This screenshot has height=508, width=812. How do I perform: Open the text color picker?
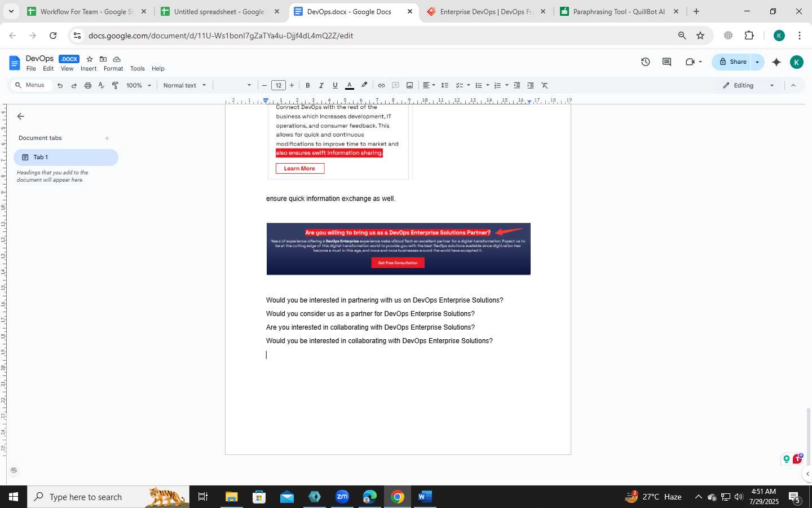click(x=350, y=85)
